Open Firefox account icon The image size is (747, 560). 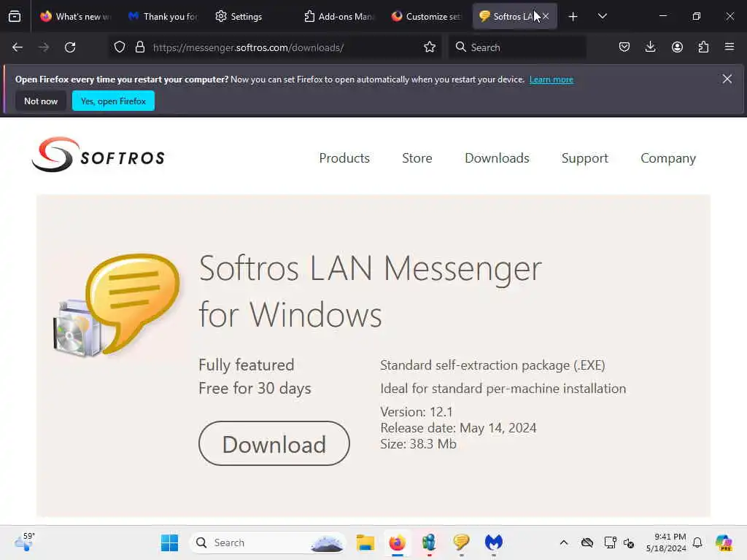pos(677,47)
